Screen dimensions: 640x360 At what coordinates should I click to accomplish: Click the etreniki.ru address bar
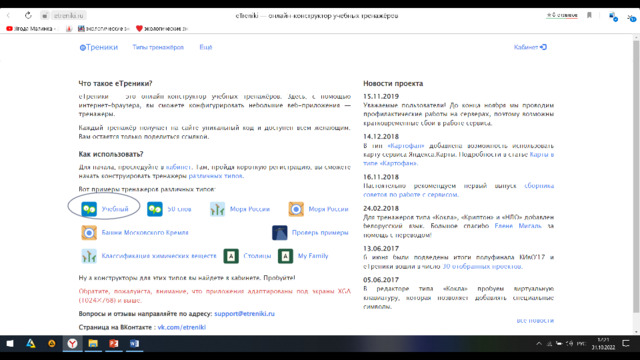click(x=69, y=16)
